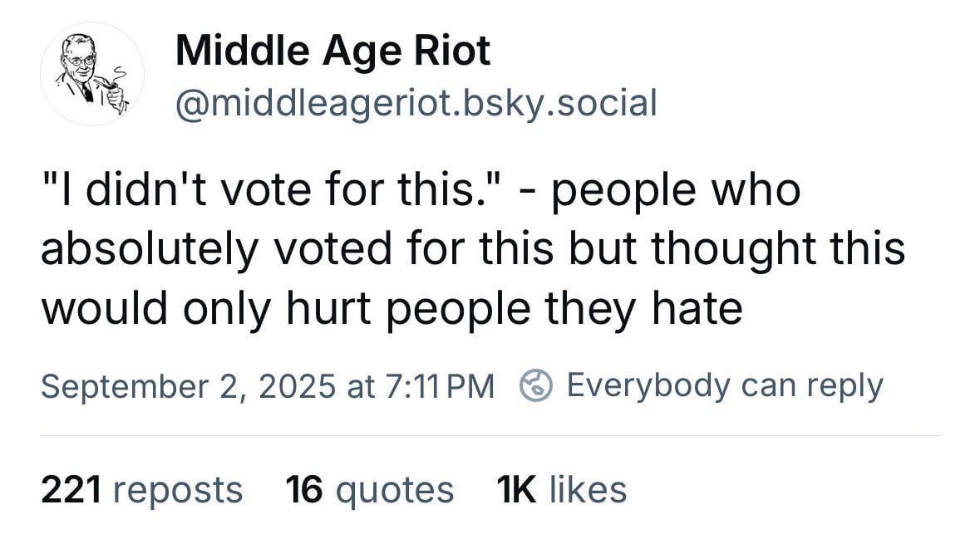Click the "Everybody can reply" label
Screen dimensions: 980x534
[x=724, y=386]
